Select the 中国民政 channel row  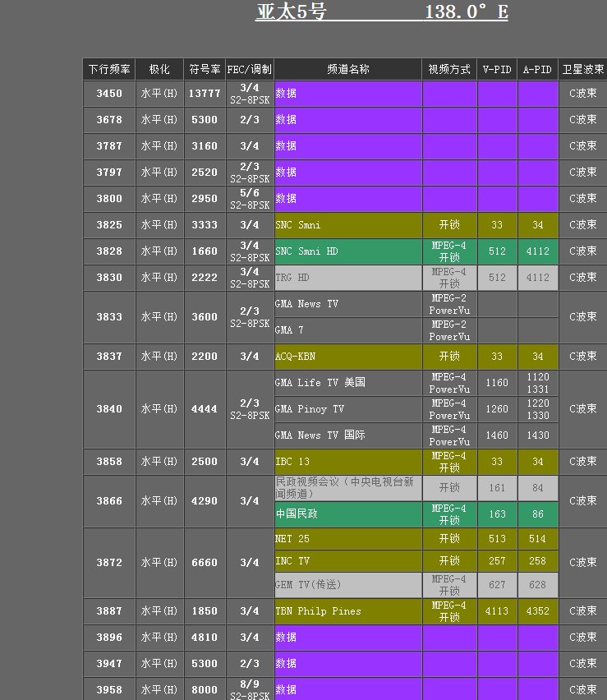(297, 514)
